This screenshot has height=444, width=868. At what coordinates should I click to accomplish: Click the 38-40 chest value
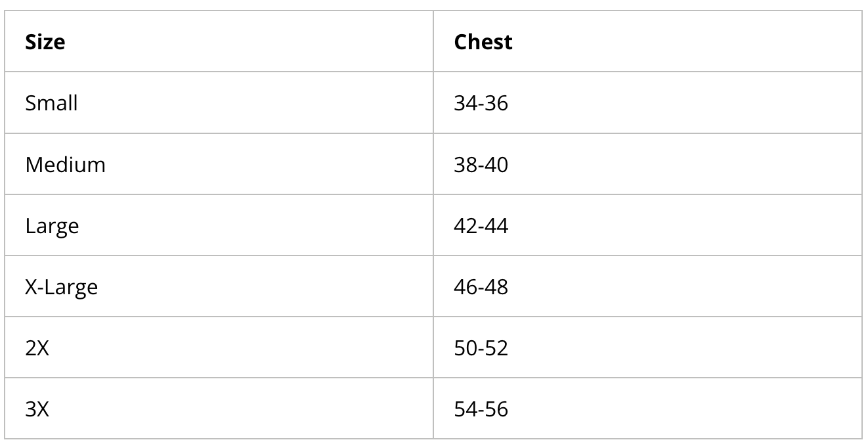click(x=481, y=164)
